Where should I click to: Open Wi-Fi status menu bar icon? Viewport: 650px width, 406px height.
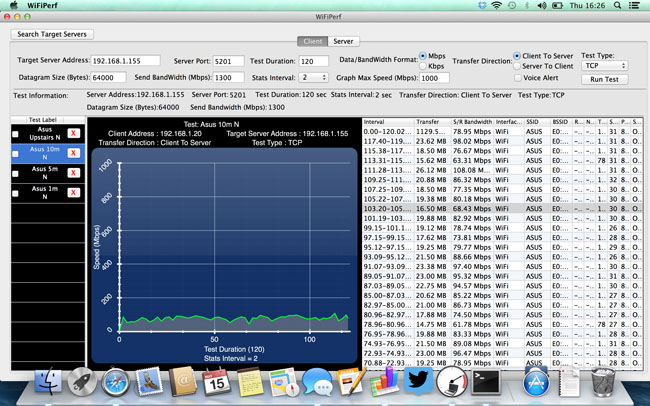coord(496,5)
